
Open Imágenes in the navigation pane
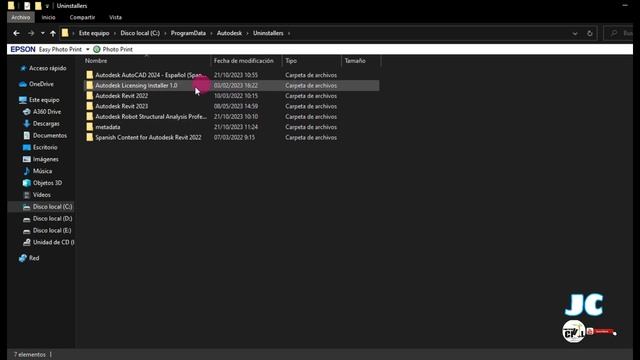tap(45, 159)
